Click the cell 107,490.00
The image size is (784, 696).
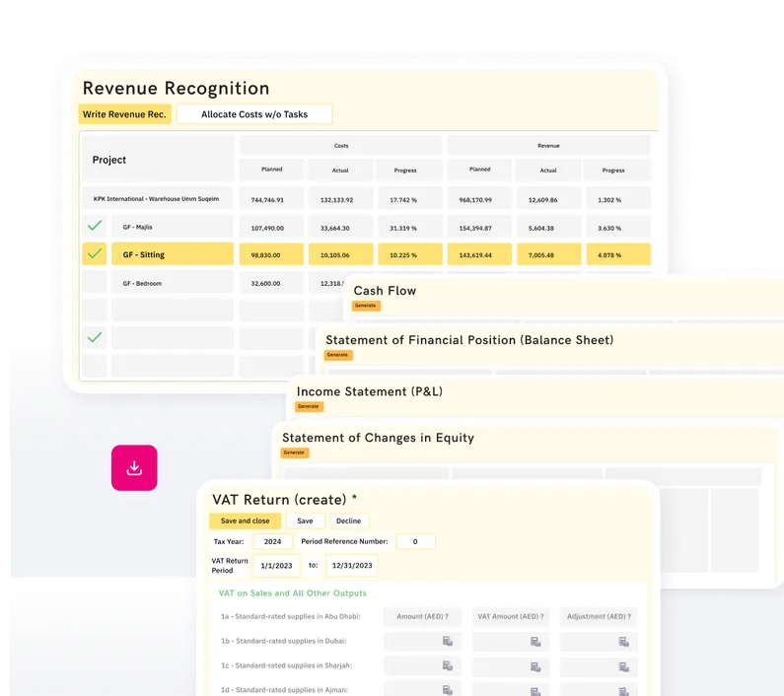(x=271, y=227)
